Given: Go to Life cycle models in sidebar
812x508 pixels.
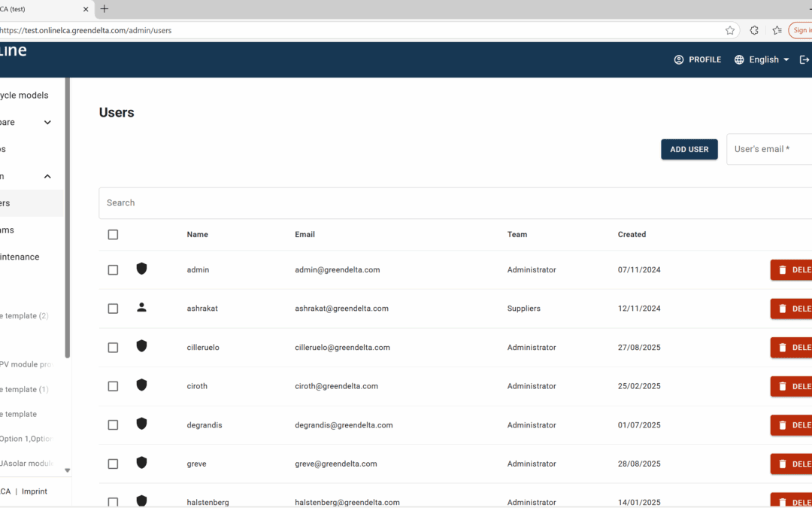Looking at the screenshot, I should [24, 96].
